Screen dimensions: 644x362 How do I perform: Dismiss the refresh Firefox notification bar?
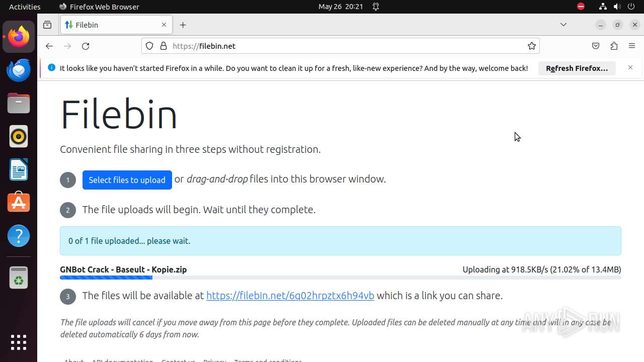[630, 67]
